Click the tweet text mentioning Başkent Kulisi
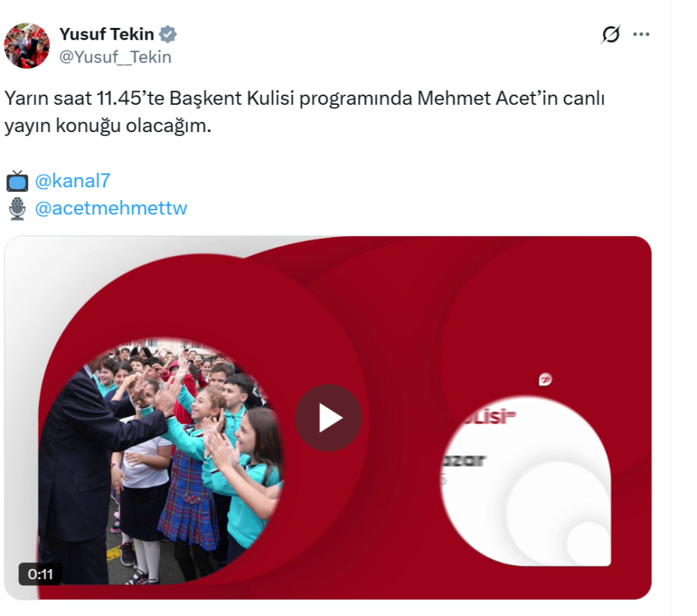697x616 pixels. pyautogui.click(x=304, y=98)
